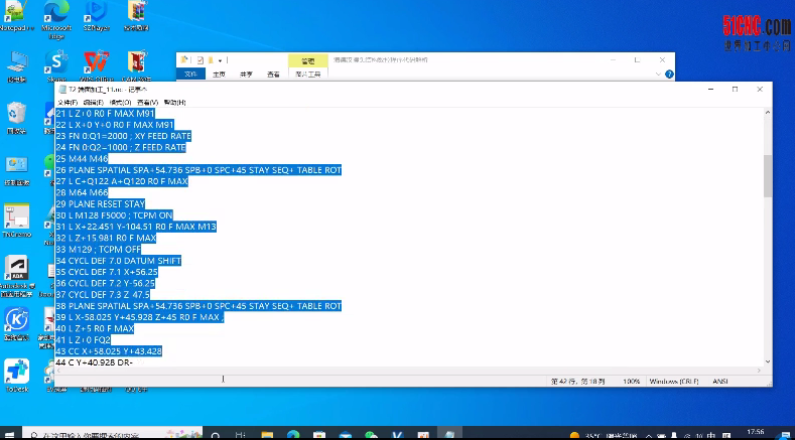Open the WPS Office desktop shortcut
The image size is (795, 440).
pos(96,64)
